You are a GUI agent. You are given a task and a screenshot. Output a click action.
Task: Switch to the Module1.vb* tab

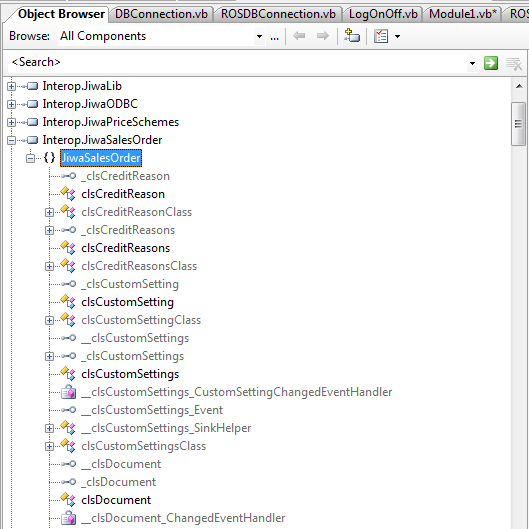[x=463, y=14]
